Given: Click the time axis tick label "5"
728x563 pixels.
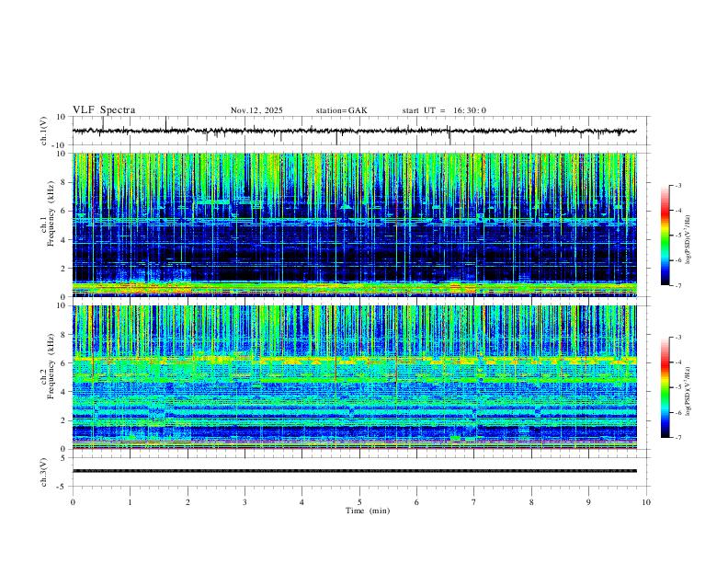Looking at the screenshot, I should 359,502.
